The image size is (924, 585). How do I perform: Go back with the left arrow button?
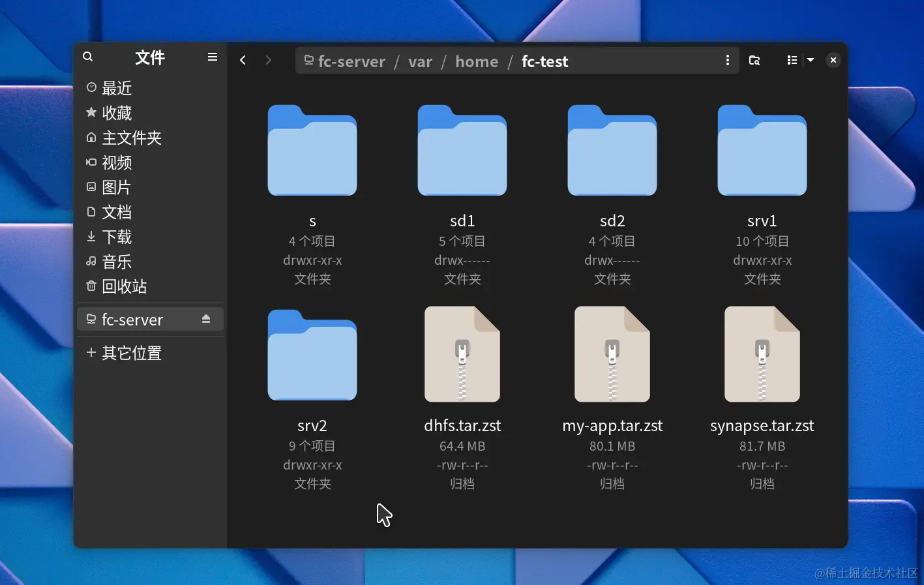243,60
